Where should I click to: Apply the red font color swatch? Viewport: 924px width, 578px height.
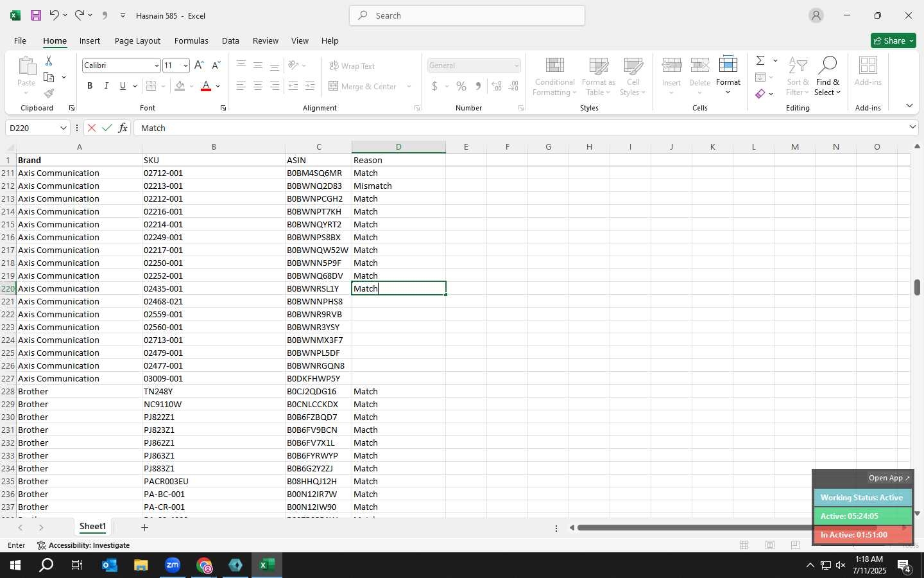pyautogui.click(x=206, y=86)
